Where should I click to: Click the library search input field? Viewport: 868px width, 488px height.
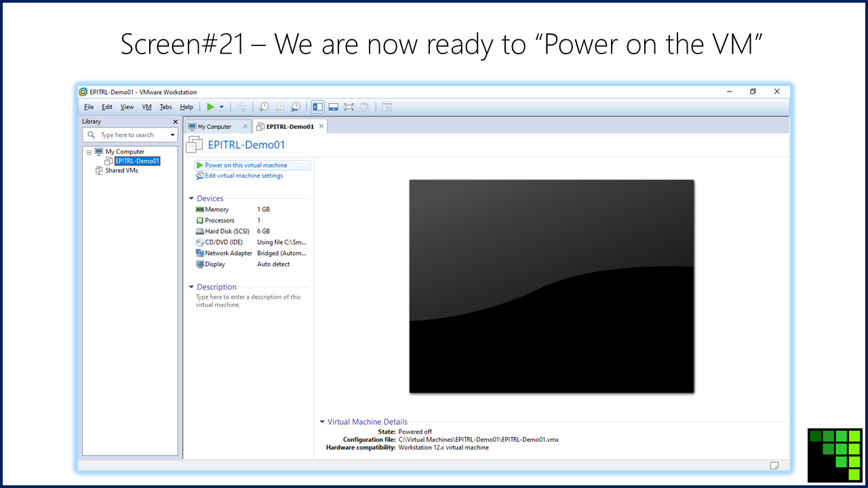click(x=132, y=135)
